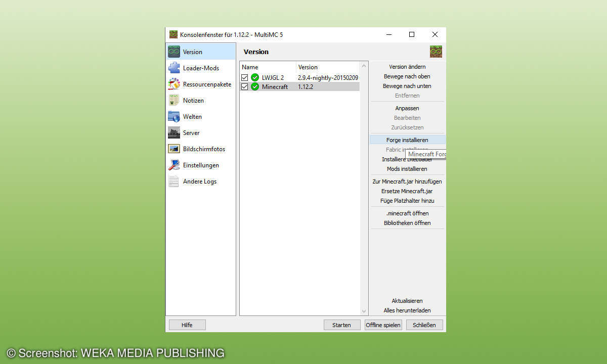Click the Welten globe folder icon
This screenshot has width=607, height=364.
coord(174,116)
